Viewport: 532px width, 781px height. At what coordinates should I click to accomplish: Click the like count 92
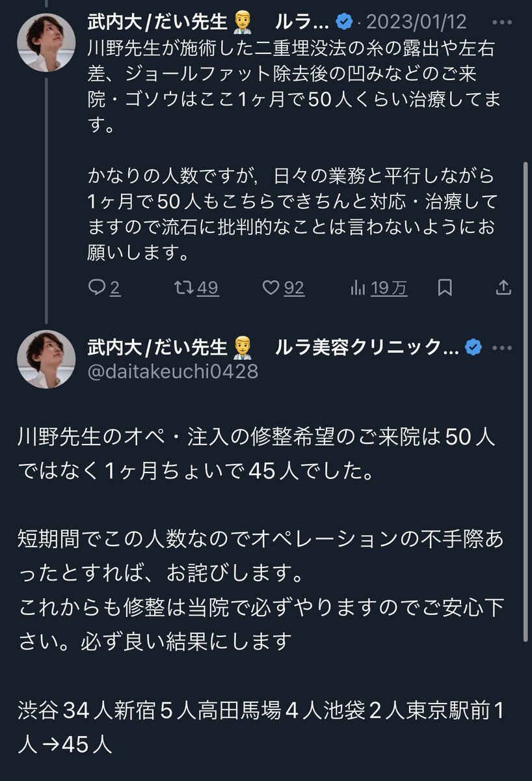pos(294,288)
